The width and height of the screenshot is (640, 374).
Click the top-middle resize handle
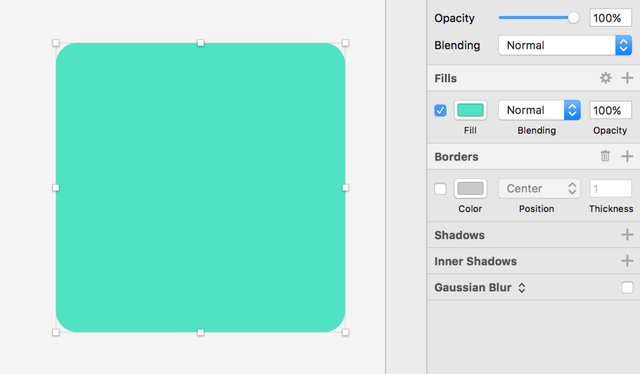point(200,43)
